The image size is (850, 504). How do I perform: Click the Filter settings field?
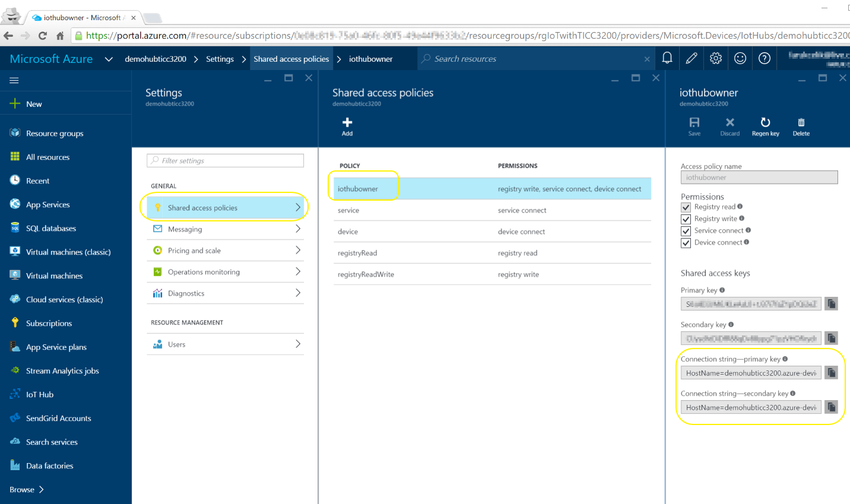point(226,160)
